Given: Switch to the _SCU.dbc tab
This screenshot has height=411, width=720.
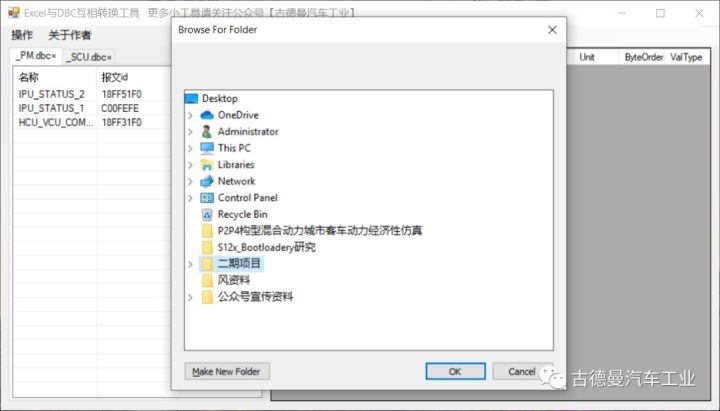Looking at the screenshot, I should [89, 57].
